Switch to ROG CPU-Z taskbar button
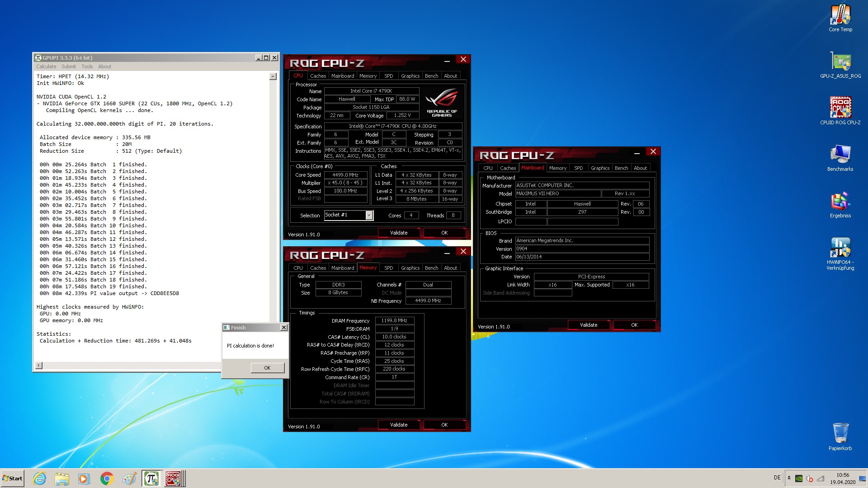This screenshot has width=868, height=488. click(x=174, y=479)
